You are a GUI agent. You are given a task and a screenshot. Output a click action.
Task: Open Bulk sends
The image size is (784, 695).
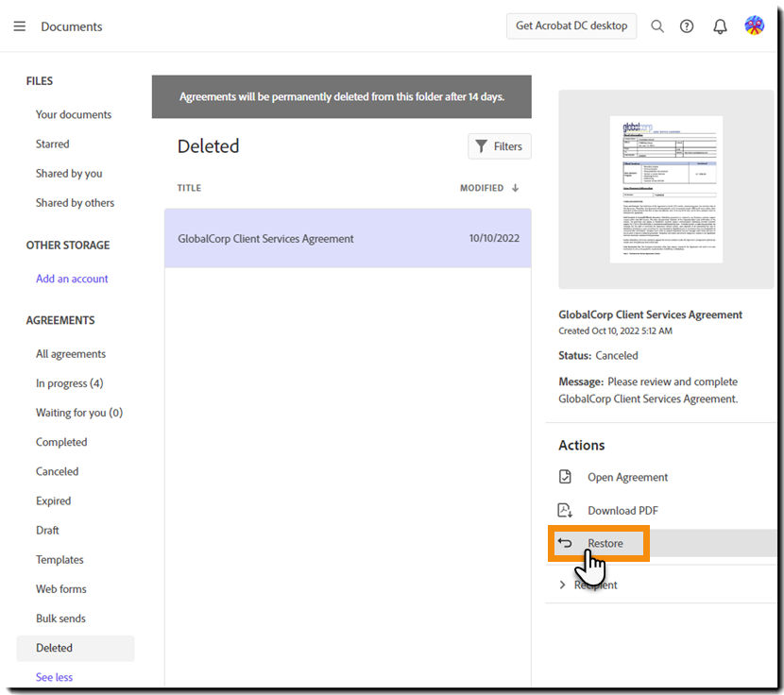click(x=60, y=619)
